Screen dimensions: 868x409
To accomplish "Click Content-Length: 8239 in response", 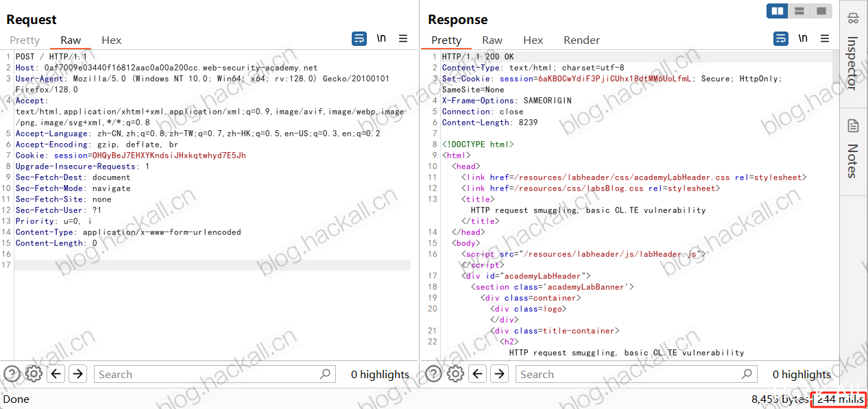I will pos(490,123).
